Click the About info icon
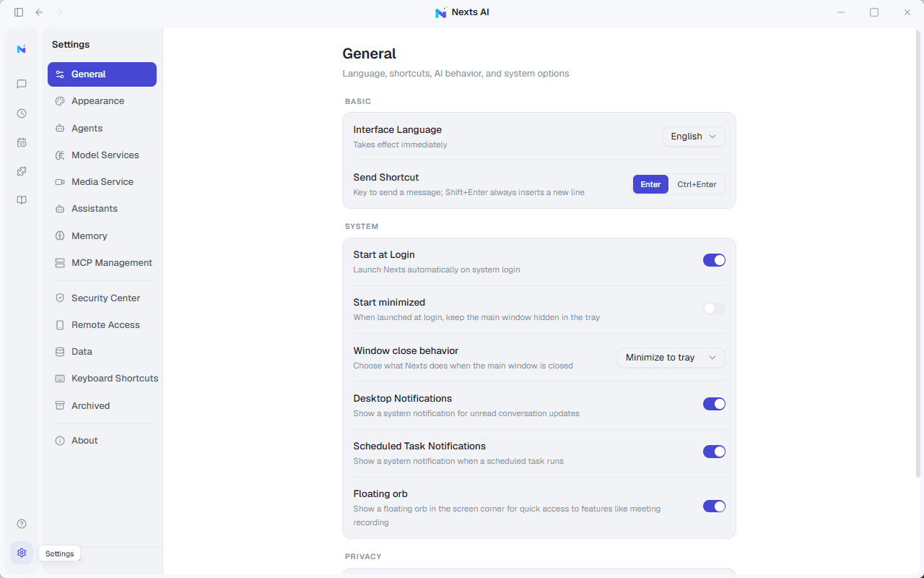 [x=60, y=441]
